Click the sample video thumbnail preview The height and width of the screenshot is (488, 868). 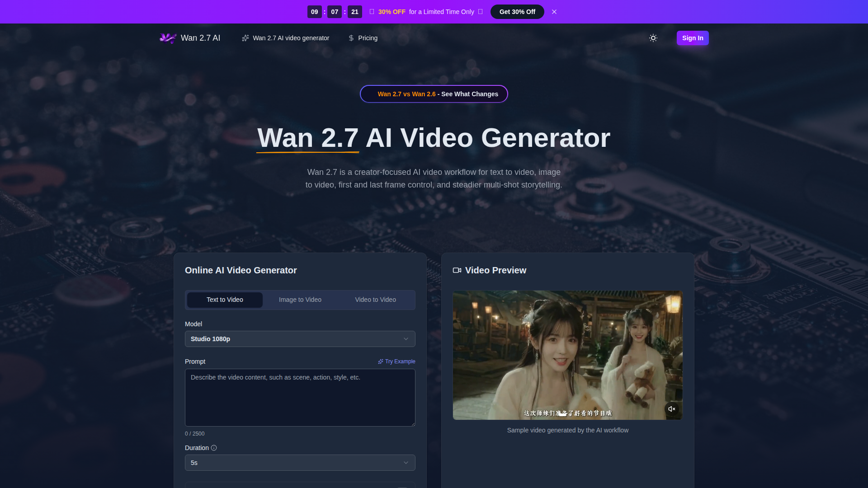[x=567, y=355]
